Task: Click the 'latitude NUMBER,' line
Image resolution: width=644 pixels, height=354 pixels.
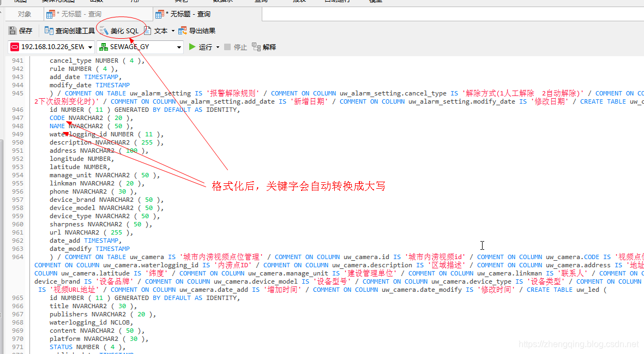Action: click(x=80, y=167)
